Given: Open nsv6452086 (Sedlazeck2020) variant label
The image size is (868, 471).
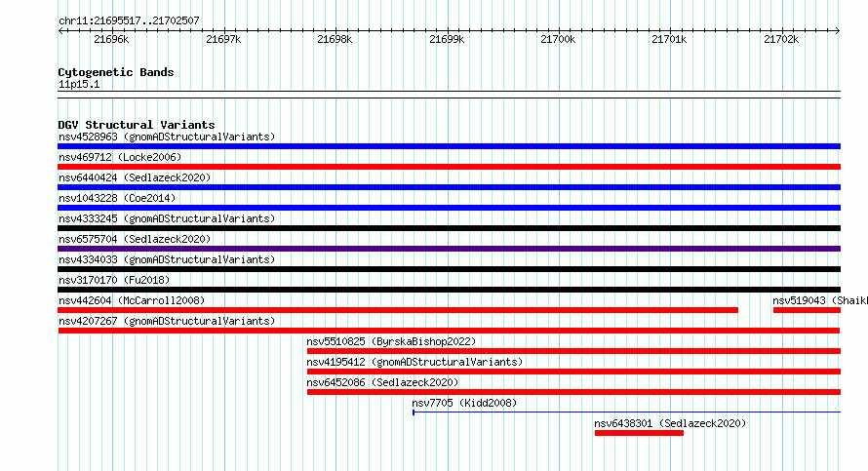Looking at the screenshot, I should (x=382, y=382).
